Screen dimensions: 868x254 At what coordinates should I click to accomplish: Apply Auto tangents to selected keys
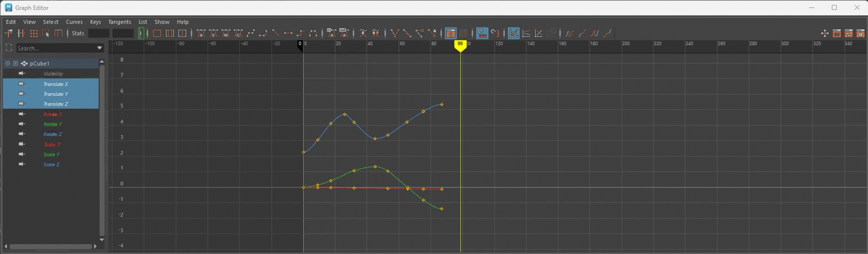click(201, 33)
